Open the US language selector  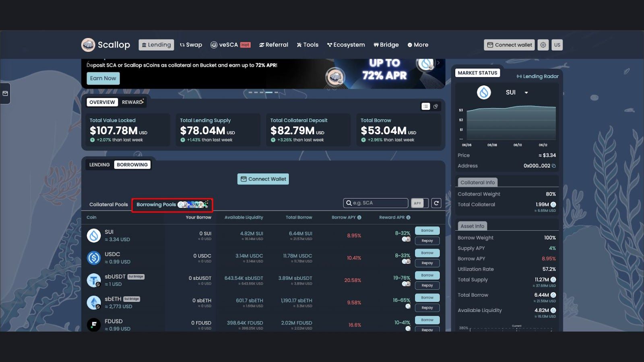coord(557,45)
